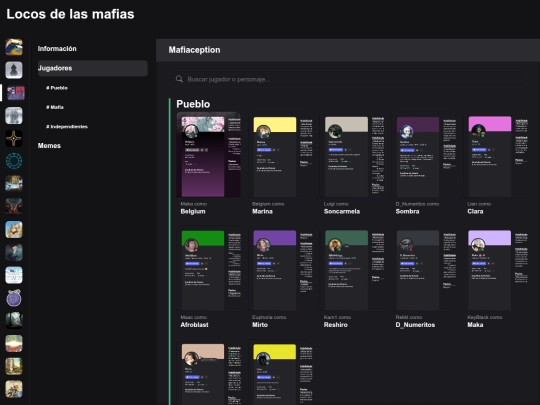Click the 'Soncarmela' character name
The height and width of the screenshot is (405, 540).
pos(342,211)
